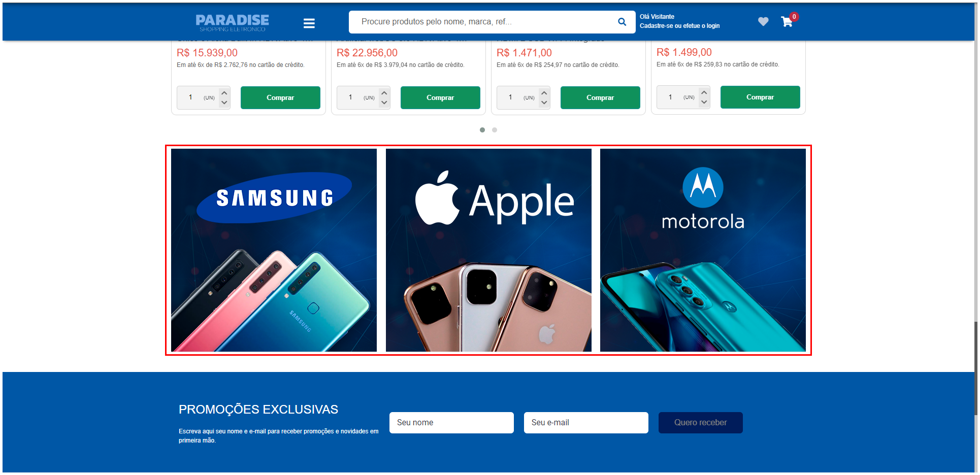980x475 pixels.
Task: Click the Cadastre-se ou efetue o login link
Action: coord(679,26)
